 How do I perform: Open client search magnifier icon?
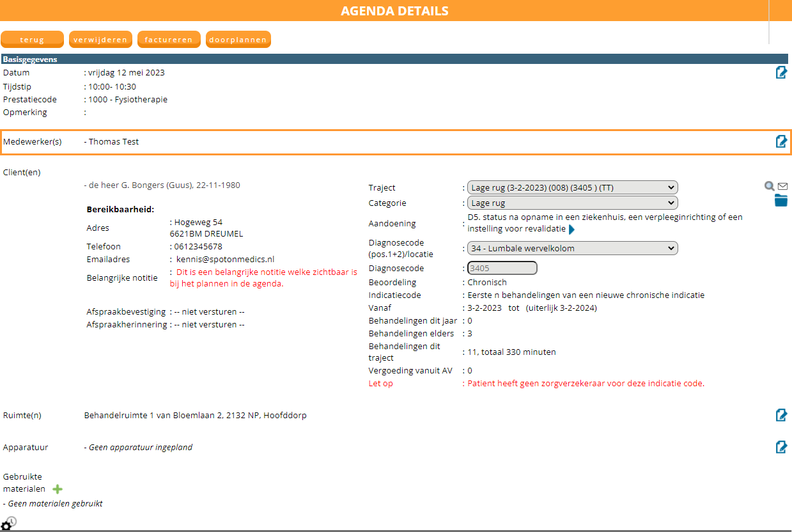coord(770,186)
